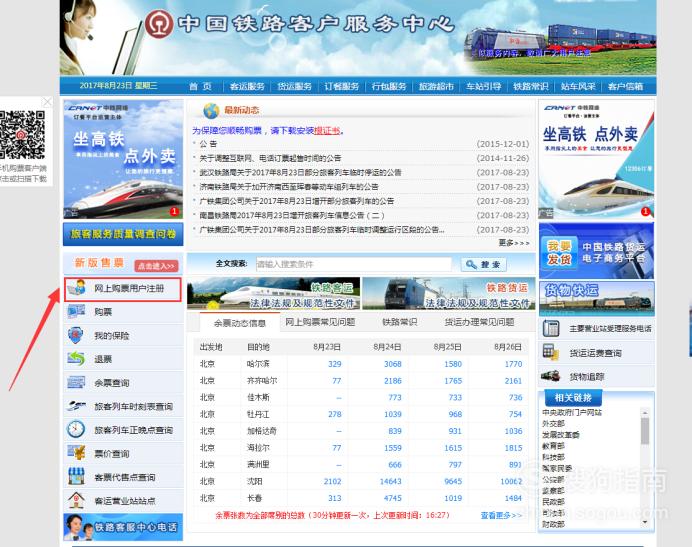Switch to the 货运办理常见问题 tab
The height and width of the screenshot is (547, 692).
click(x=479, y=322)
